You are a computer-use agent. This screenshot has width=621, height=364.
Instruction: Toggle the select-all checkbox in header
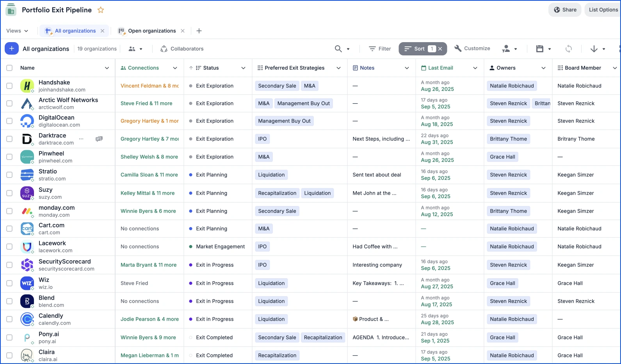pyautogui.click(x=9, y=68)
